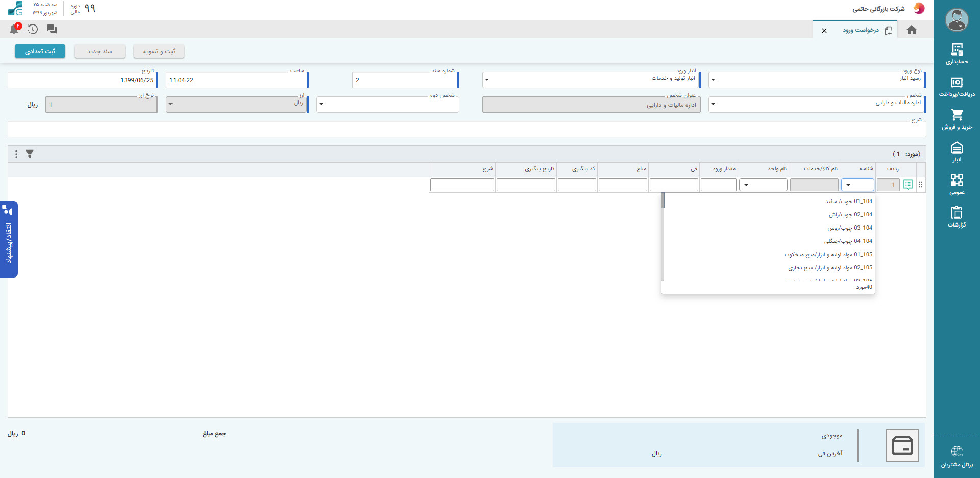Click the wallet inventory icon at bottom
980x478 pixels.
pyautogui.click(x=902, y=445)
